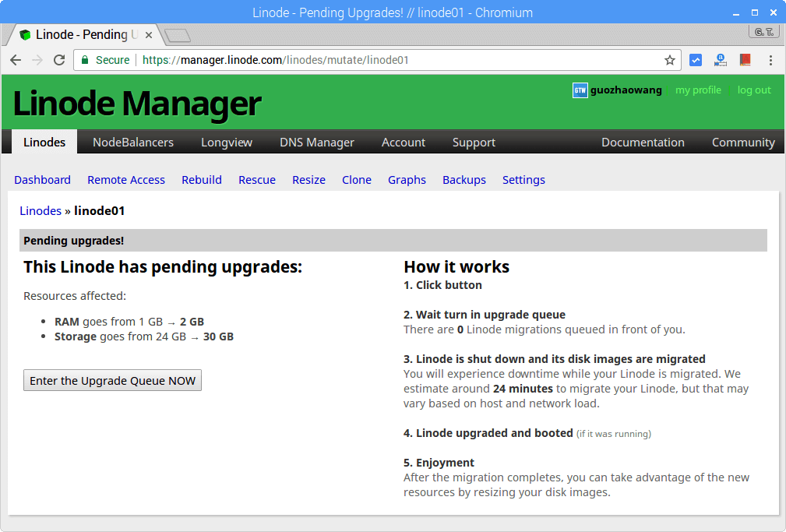Switch to the NodeBalancers section
This screenshot has width=786, height=532.
[x=132, y=142]
